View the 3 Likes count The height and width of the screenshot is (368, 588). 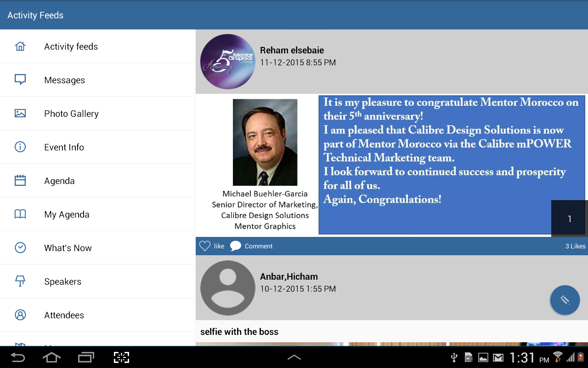(x=576, y=246)
